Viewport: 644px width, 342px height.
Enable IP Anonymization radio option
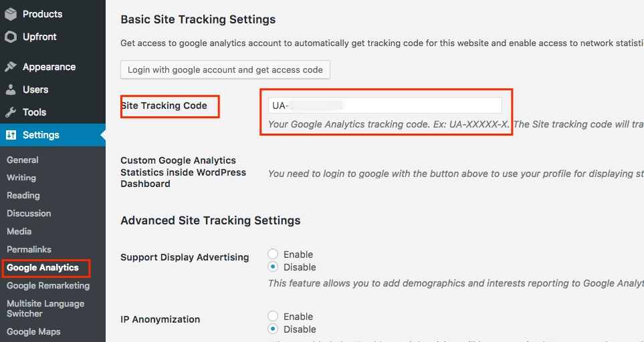point(273,316)
